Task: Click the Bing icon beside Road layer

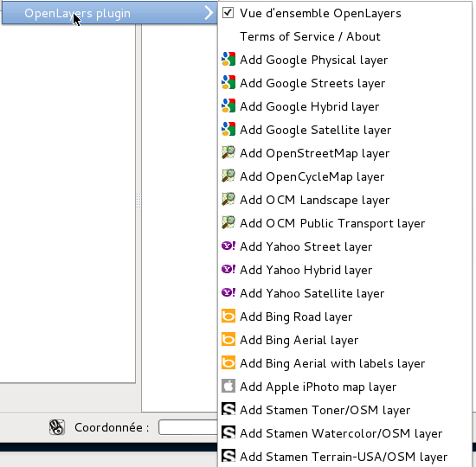Action: [228, 316]
